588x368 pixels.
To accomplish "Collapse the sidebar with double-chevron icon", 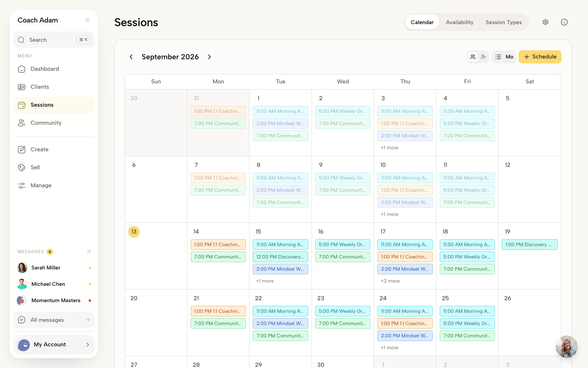I will pos(87,20).
